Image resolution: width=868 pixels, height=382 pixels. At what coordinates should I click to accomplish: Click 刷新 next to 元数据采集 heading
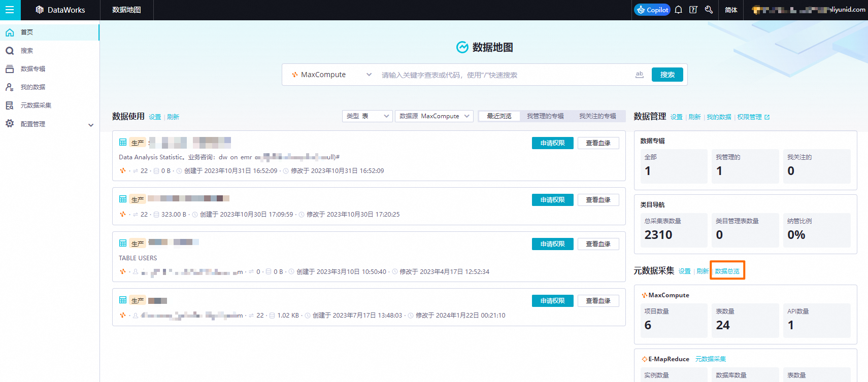703,271
